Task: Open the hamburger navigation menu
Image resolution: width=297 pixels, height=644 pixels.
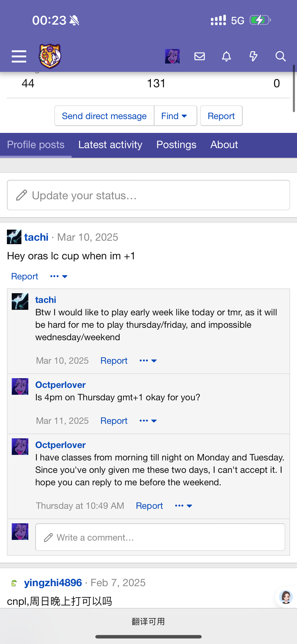Action: click(19, 56)
